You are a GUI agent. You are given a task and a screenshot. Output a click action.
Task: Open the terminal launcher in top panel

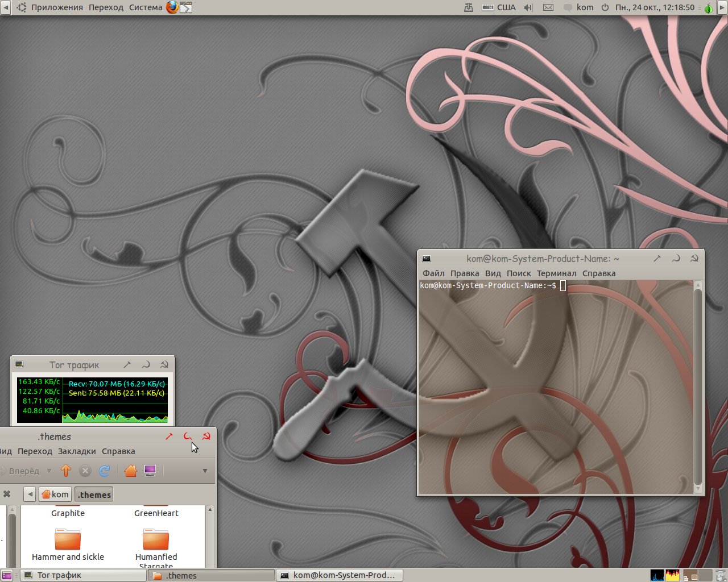tap(186, 7)
